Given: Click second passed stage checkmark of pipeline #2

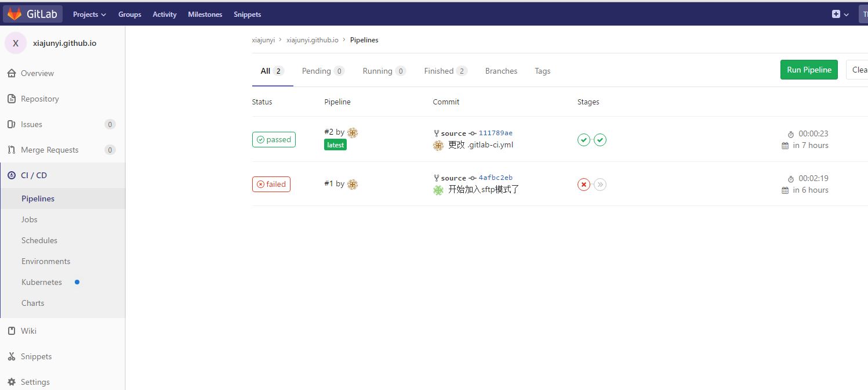Looking at the screenshot, I should click(x=600, y=140).
